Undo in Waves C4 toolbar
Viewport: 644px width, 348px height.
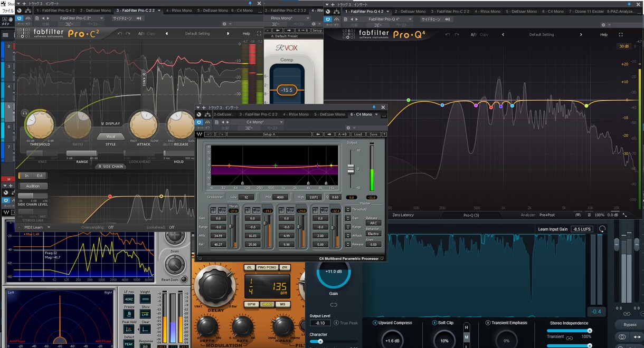209,134
